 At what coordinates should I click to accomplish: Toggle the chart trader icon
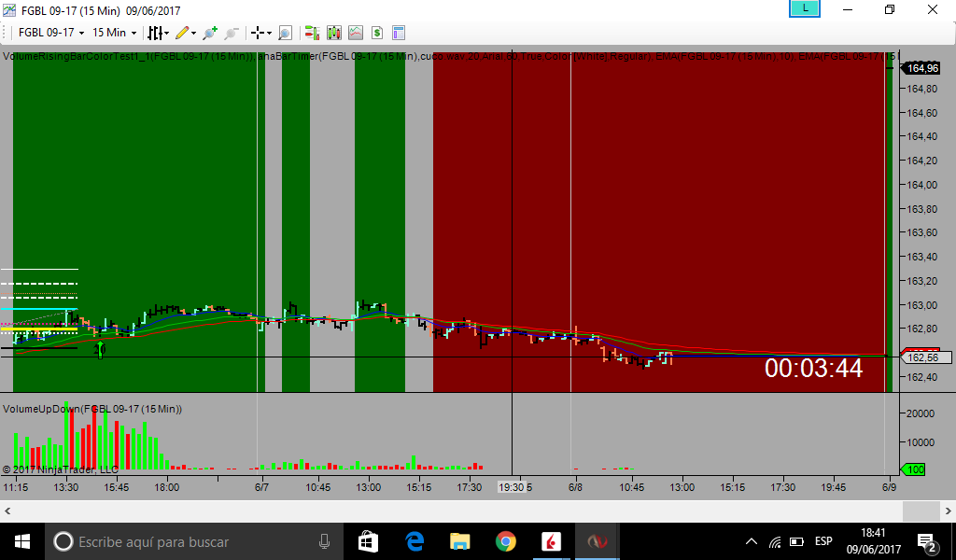coord(312,33)
